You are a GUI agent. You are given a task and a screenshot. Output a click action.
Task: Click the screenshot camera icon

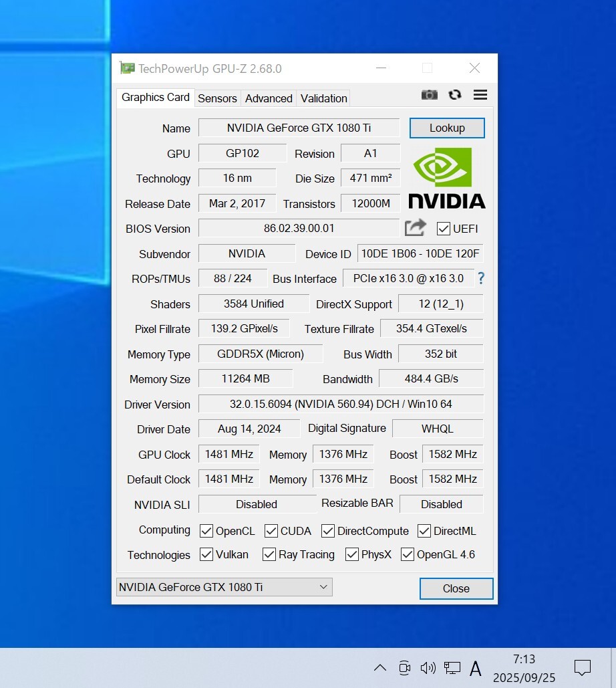[429, 95]
